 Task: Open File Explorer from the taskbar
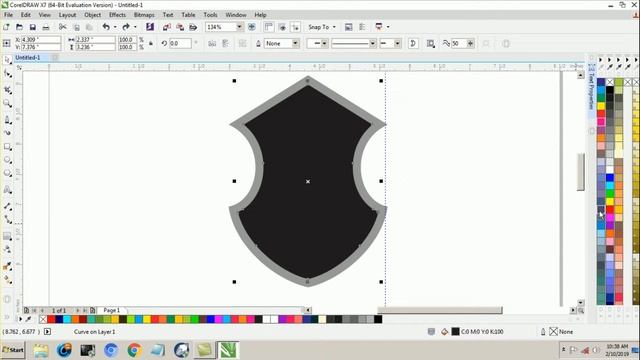click(x=40, y=350)
